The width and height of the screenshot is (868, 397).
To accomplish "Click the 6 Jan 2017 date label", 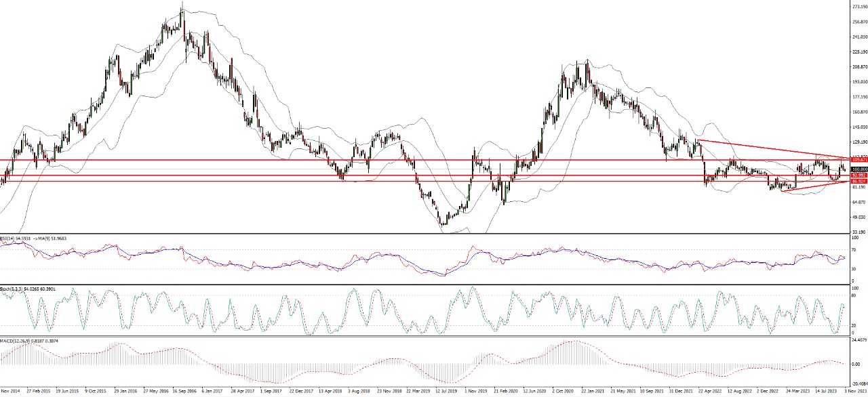I will tap(212, 391).
